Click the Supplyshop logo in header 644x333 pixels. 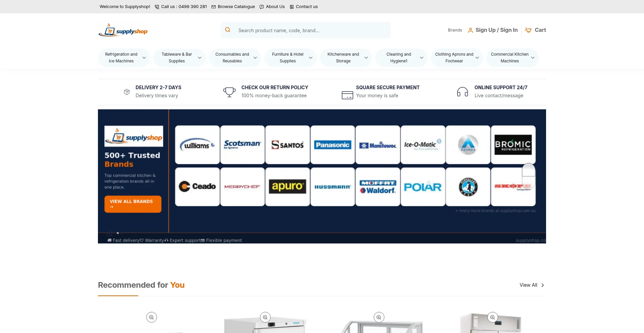(123, 30)
